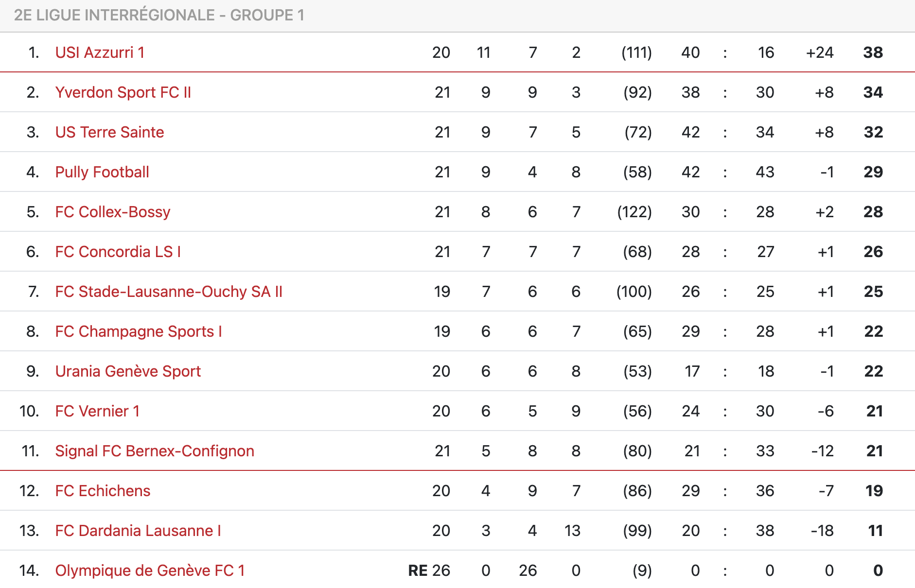
Task: Open the Pully Football team link
Action: pos(102,172)
